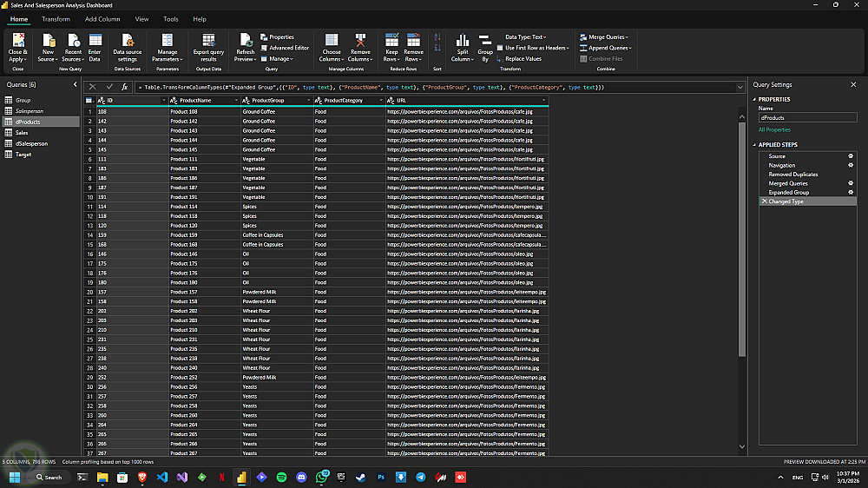
Task: Expand the formula bar chevron
Action: coord(740,87)
